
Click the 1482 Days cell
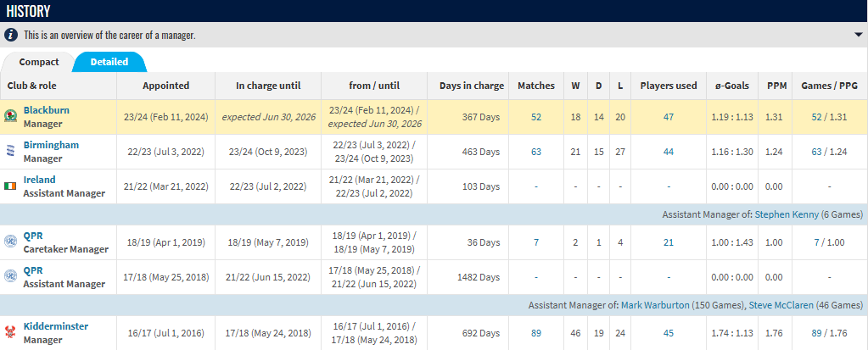pos(479,277)
